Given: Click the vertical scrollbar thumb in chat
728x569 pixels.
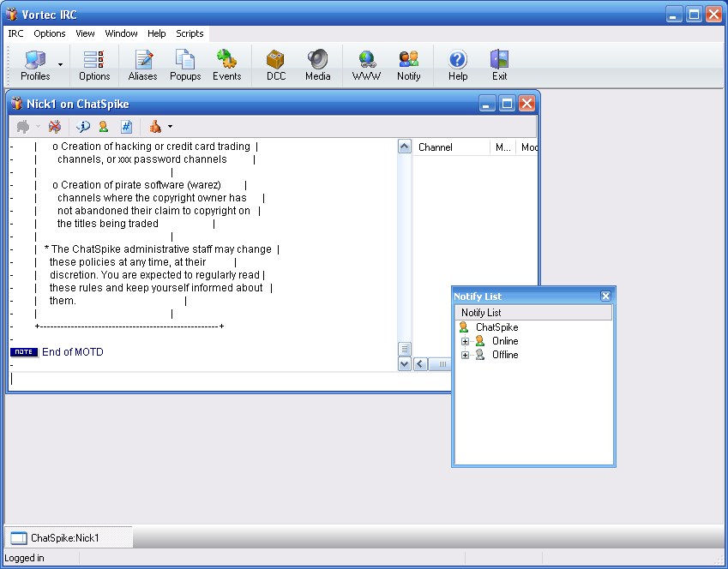Looking at the screenshot, I should coord(405,349).
